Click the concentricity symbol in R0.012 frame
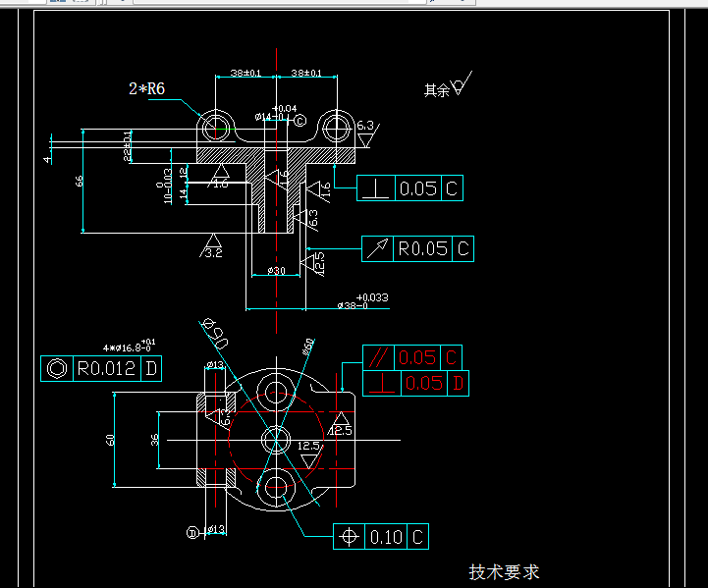Screen dimensions: 708x588 pos(57,369)
